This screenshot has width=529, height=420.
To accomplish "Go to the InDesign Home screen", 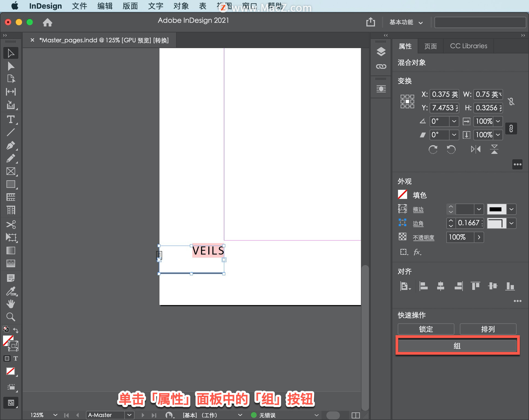I will point(47,22).
